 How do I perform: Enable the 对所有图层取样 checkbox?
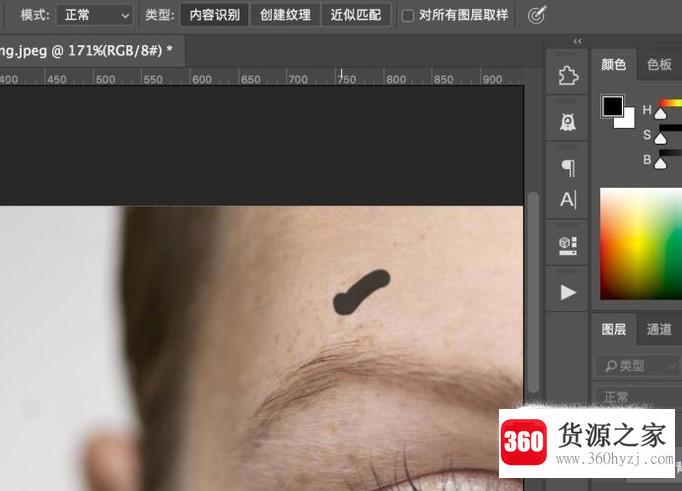tap(408, 16)
